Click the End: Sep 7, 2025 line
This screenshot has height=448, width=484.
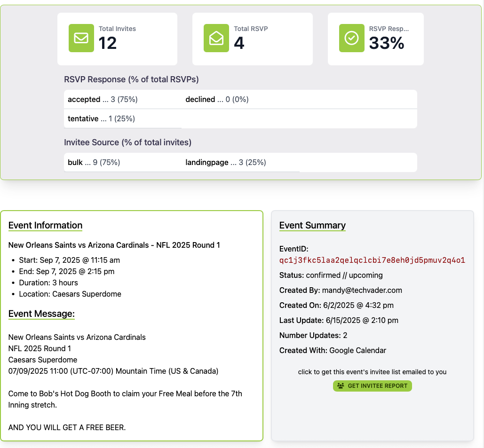pos(67,272)
